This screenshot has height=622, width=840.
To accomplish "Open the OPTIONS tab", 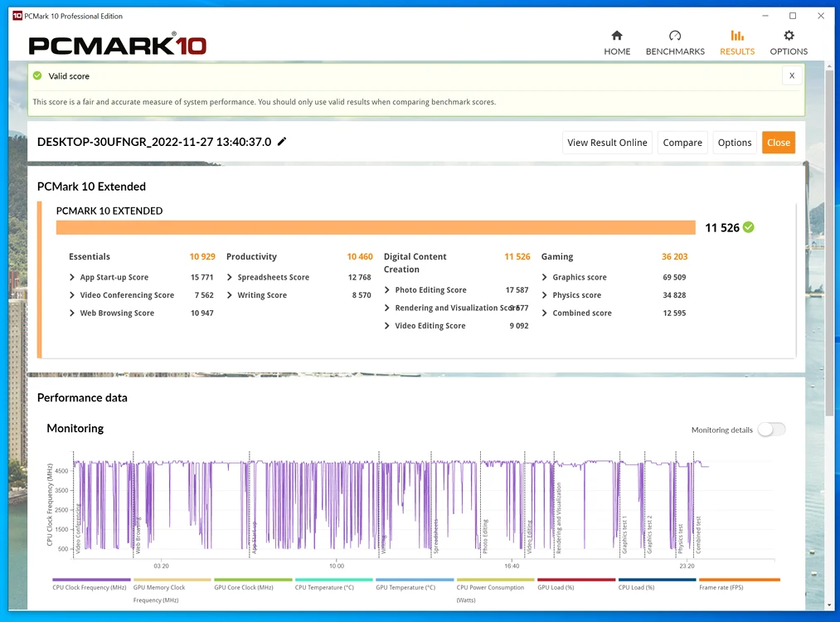I will pyautogui.click(x=789, y=43).
